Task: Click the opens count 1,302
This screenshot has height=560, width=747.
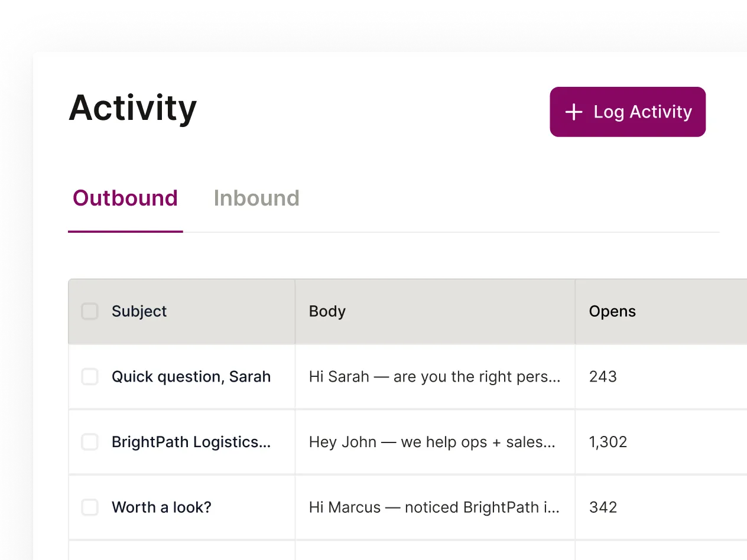Action: coord(608,442)
